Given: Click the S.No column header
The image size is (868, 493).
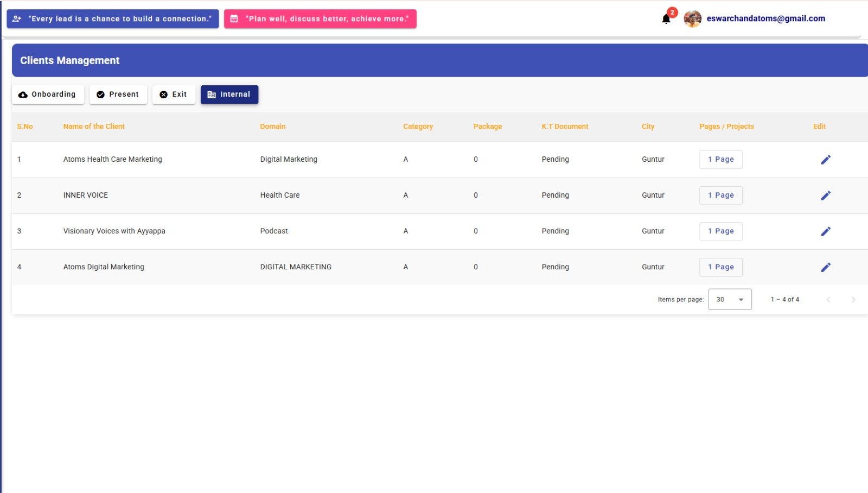Looking at the screenshot, I should [25, 127].
